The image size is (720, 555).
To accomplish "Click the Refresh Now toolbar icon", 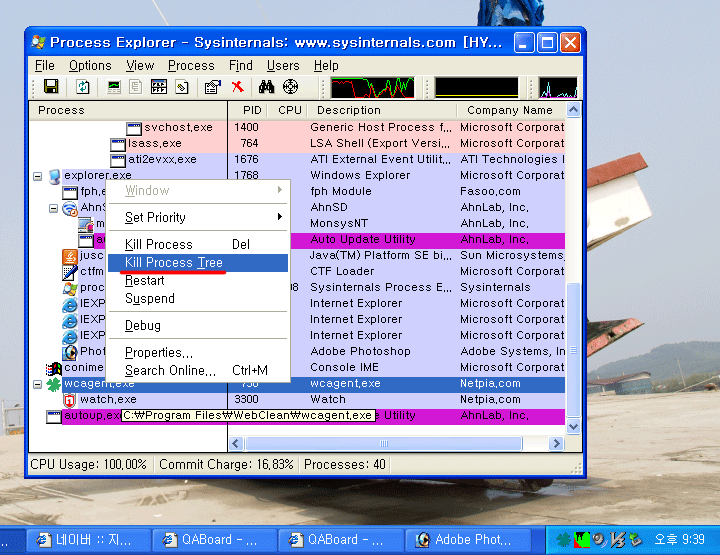I will [83, 86].
